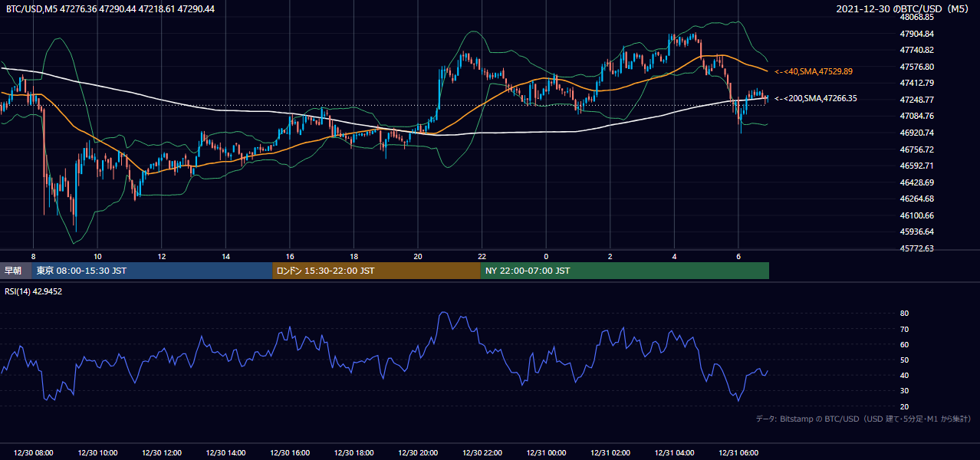Viewport: 980px width, 460px height.
Task: Click the ロンドン 15:30-22:00 JST session bar
Action: (377, 271)
